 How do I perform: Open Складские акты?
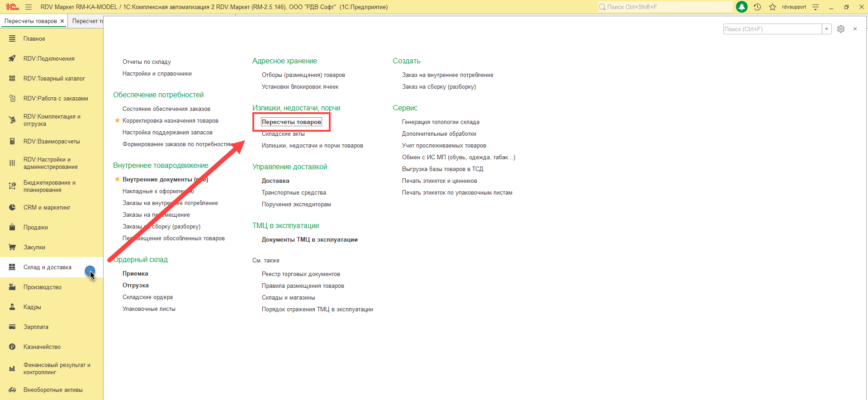pyautogui.click(x=283, y=134)
